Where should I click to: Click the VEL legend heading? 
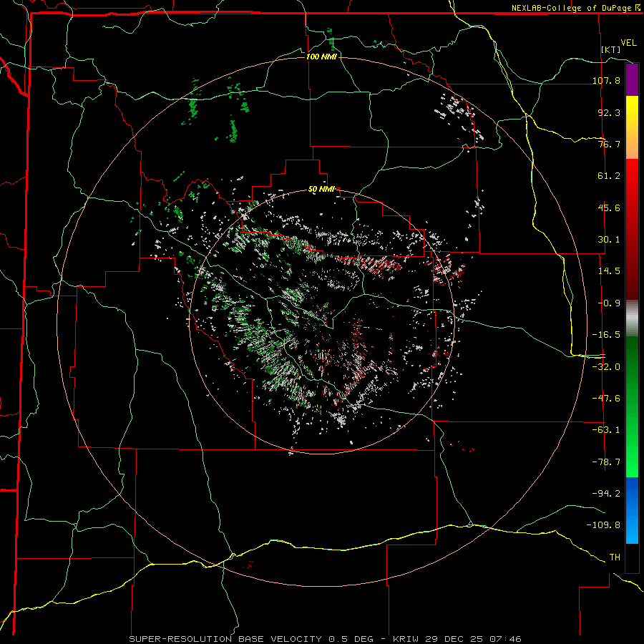pyautogui.click(x=629, y=43)
